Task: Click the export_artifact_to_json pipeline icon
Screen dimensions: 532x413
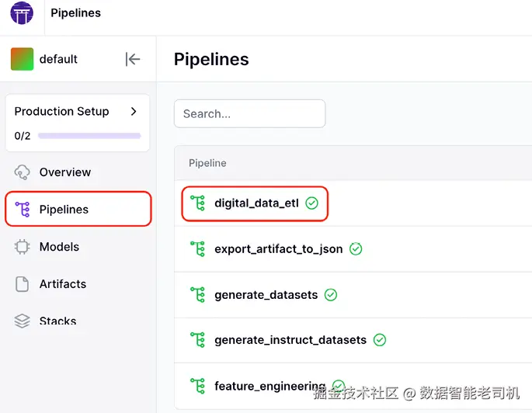Action: pos(197,249)
